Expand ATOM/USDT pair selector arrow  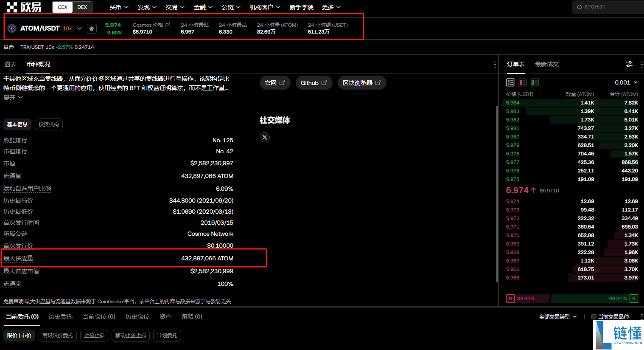pos(79,28)
